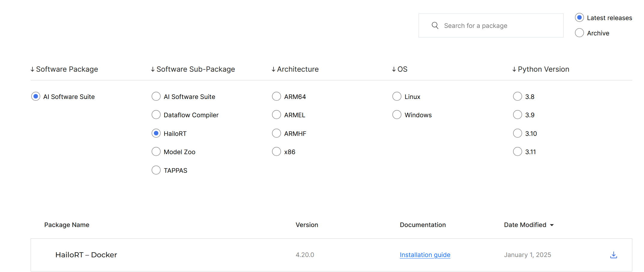Open the Installation guide link
The width and height of the screenshot is (644, 272).
425,255
